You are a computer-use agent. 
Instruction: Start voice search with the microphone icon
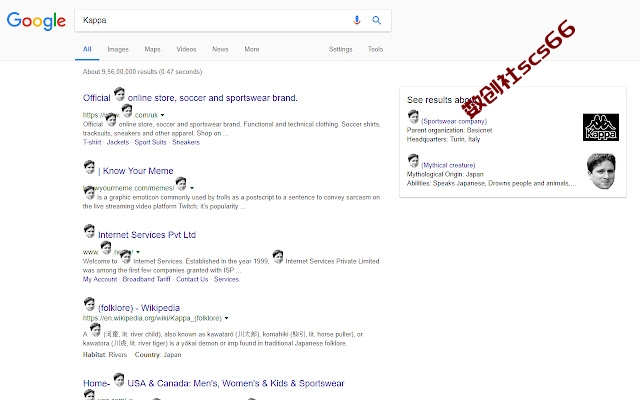click(x=357, y=20)
